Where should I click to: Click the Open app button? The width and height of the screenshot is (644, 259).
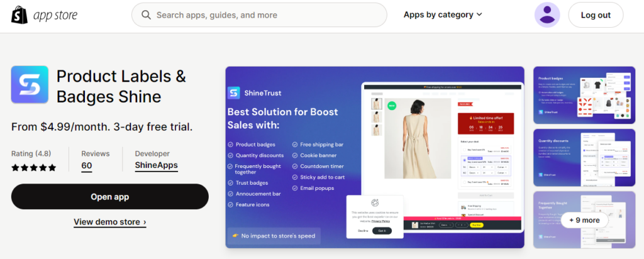click(x=109, y=197)
